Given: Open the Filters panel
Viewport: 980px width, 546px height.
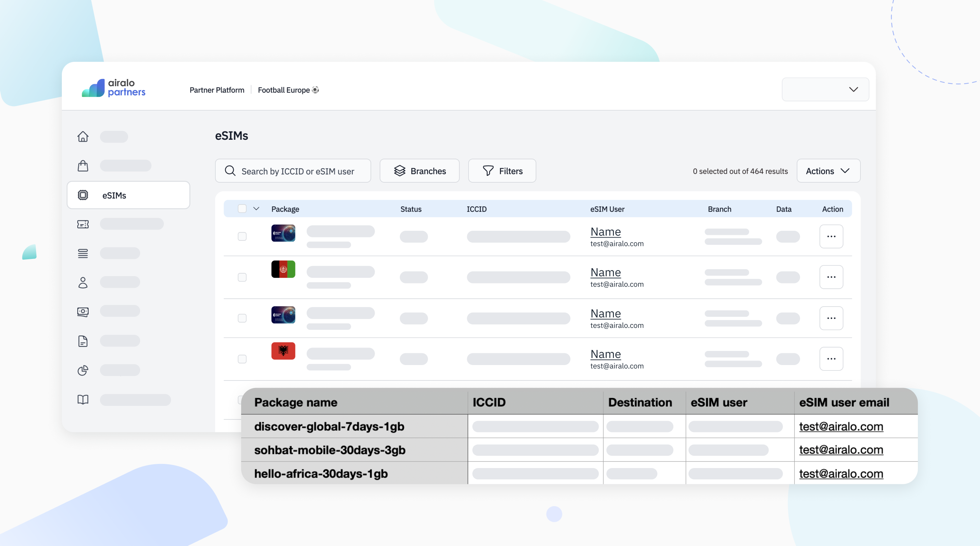Looking at the screenshot, I should (x=502, y=171).
